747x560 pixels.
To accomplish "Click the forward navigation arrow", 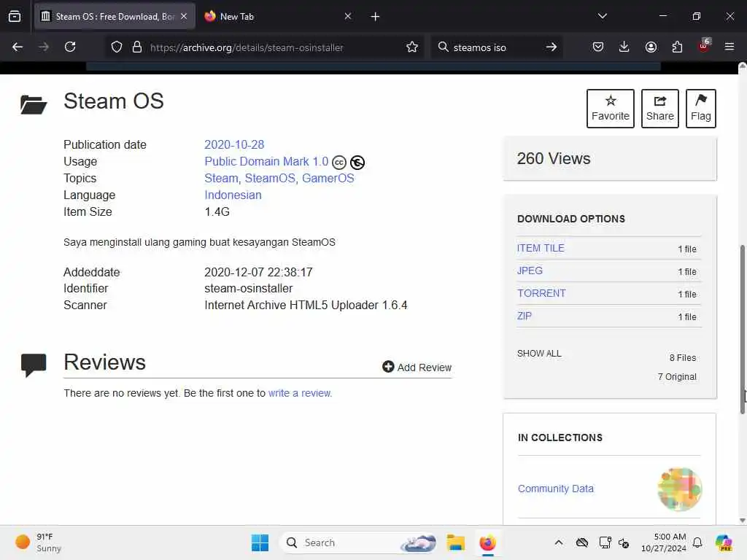I will (x=43, y=47).
